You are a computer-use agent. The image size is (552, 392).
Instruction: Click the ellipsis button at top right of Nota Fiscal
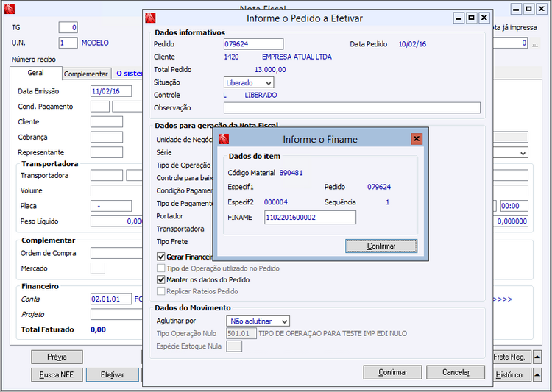(535, 44)
